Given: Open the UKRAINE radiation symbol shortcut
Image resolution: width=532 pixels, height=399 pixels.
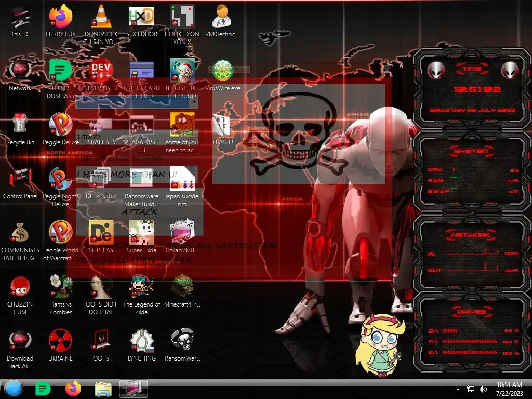Looking at the screenshot, I should pyautogui.click(x=60, y=345).
